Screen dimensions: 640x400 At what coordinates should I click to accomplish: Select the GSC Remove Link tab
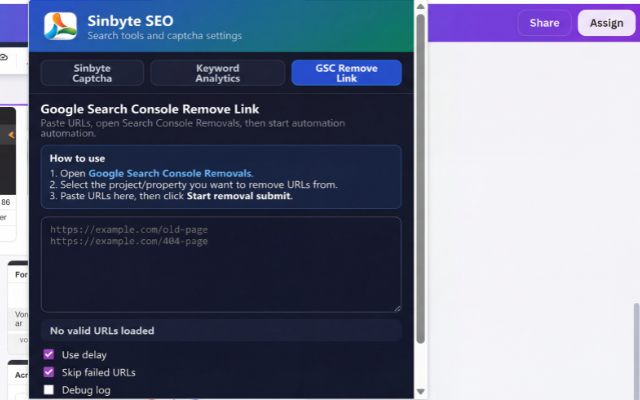347,73
